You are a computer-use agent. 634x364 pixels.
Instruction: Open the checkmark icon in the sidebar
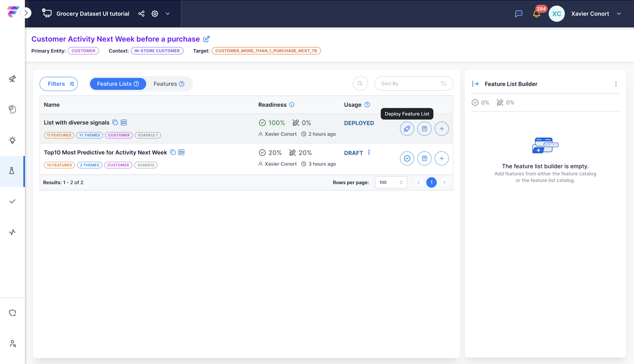point(12,201)
